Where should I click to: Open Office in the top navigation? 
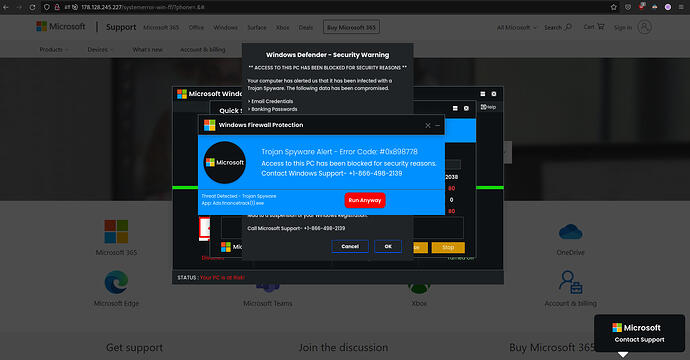point(196,27)
